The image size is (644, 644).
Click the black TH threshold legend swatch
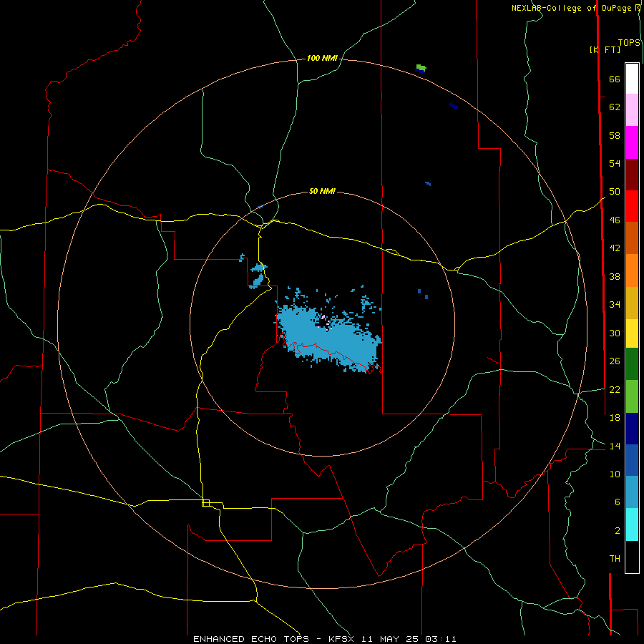click(632, 557)
